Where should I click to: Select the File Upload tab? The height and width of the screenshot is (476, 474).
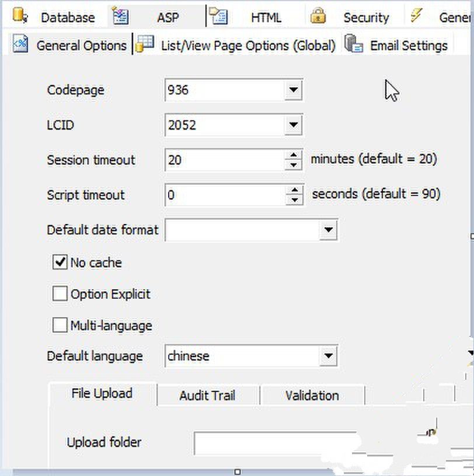click(x=102, y=394)
